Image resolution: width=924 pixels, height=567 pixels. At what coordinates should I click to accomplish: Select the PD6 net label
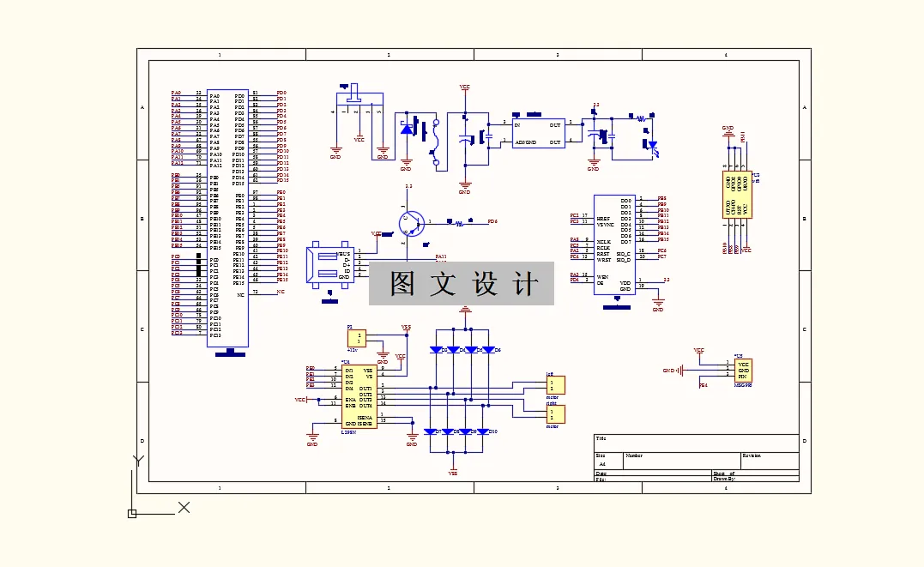492,221
